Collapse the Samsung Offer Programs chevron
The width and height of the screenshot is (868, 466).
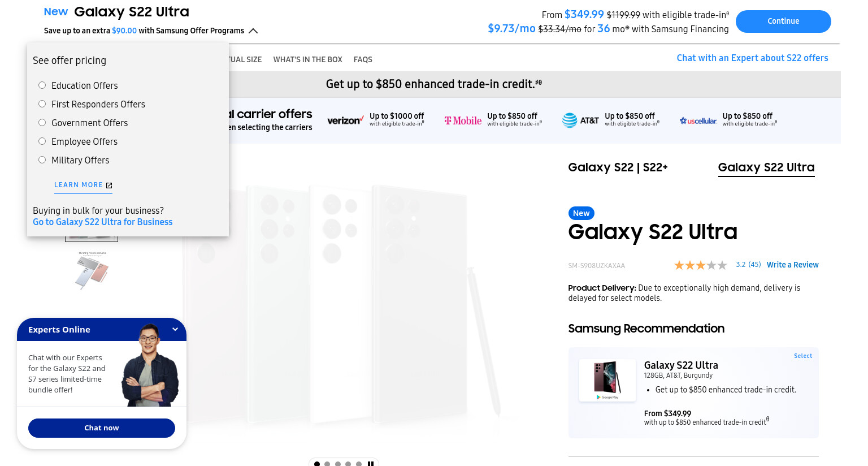253,31
